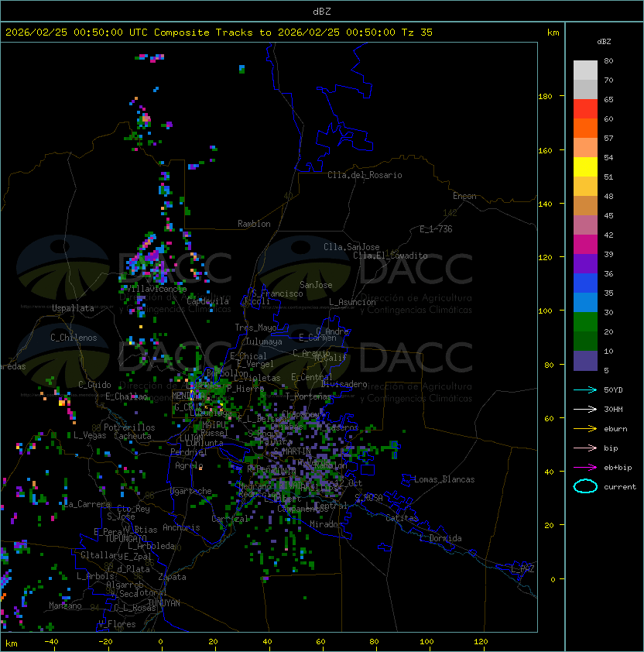Viewport: 644px width, 652px height.
Task: Click the 'Ugarteche' map label
Action: [191, 491]
